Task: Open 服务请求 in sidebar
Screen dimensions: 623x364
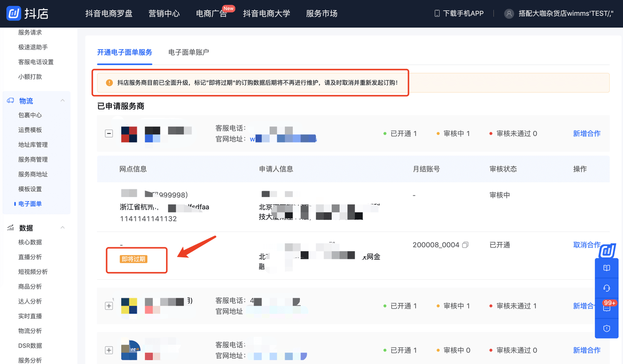Action: tap(30, 33)
